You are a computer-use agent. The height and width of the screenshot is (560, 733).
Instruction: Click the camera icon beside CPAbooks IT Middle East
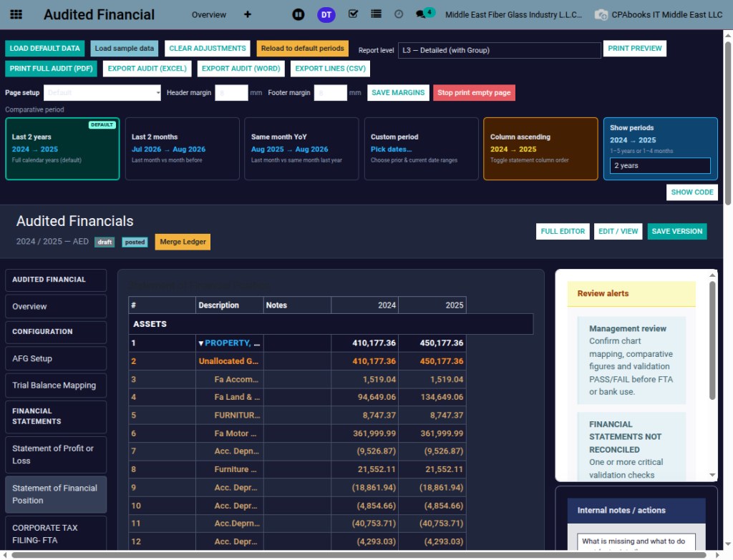(x=601, y=14)
